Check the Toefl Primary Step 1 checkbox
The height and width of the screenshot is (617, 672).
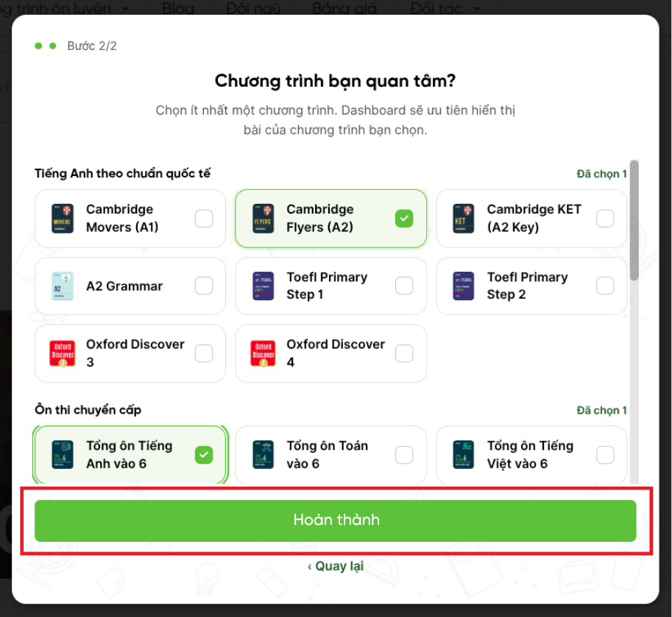[x=404, y=286]
